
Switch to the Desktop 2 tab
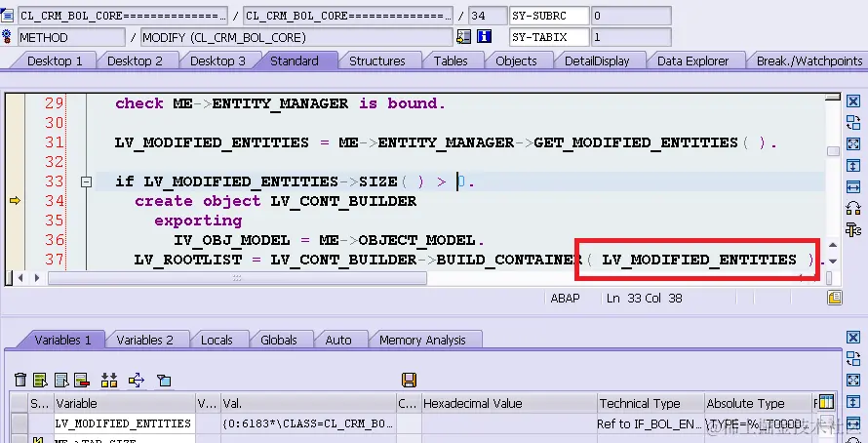pyautogui.click(x=135, y=60)
